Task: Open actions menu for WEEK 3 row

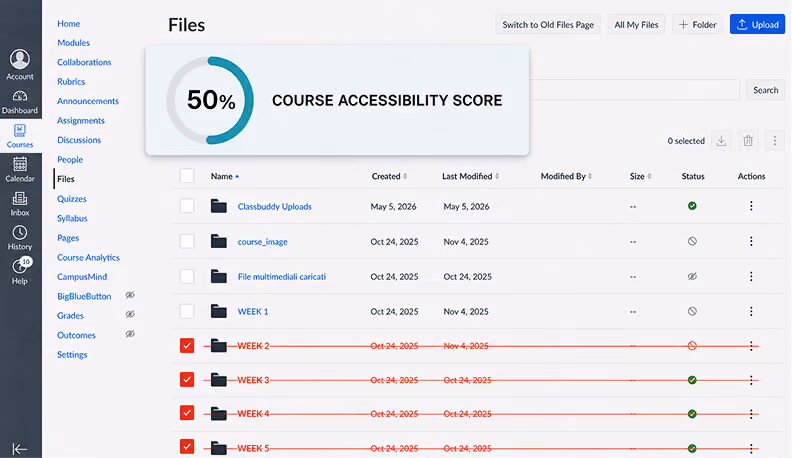Action: [751, 380]
